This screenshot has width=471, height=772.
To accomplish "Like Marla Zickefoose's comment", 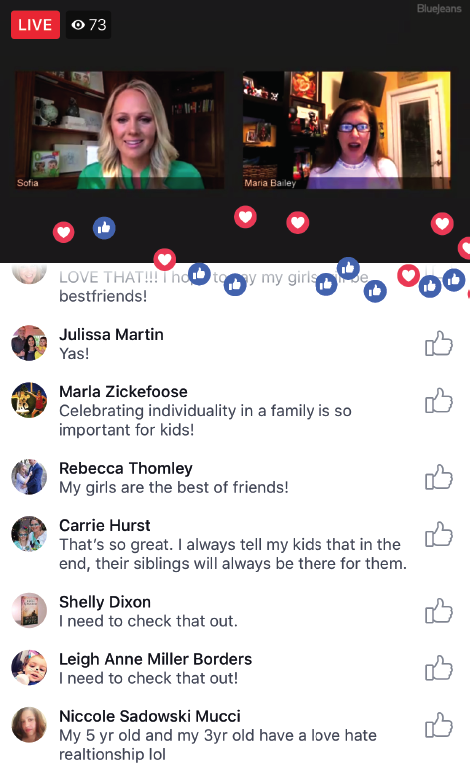I will pos(439,400).
